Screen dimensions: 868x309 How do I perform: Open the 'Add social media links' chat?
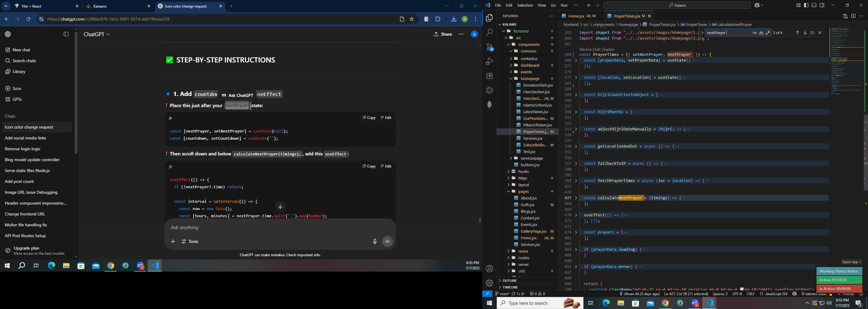pyautogui.click(x=26, y=138)
